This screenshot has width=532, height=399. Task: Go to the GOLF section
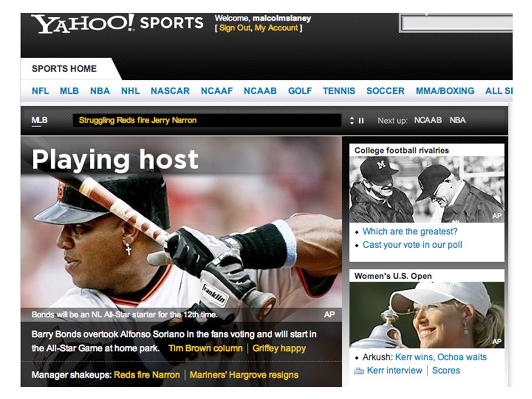(300, 91)
